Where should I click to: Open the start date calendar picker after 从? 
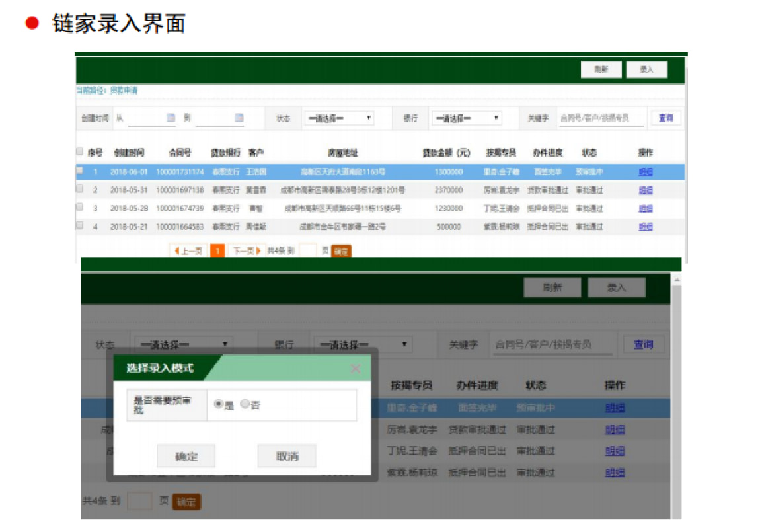coord(171,118)
